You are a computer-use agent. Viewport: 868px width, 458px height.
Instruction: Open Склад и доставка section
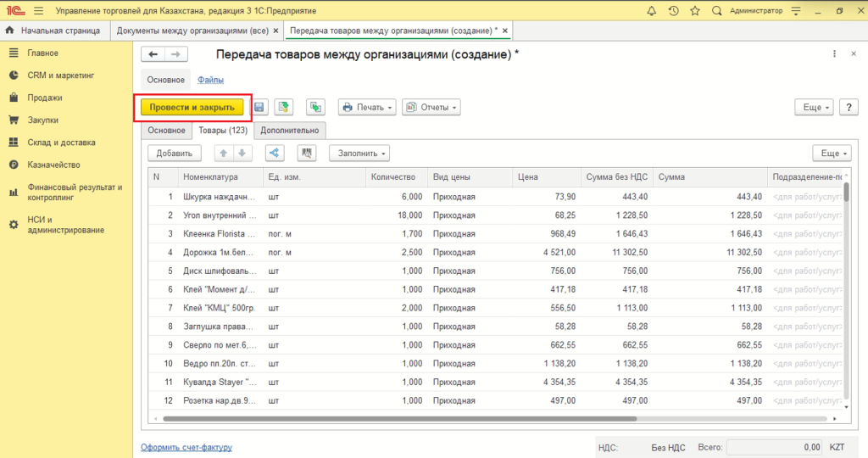point(61,142)
